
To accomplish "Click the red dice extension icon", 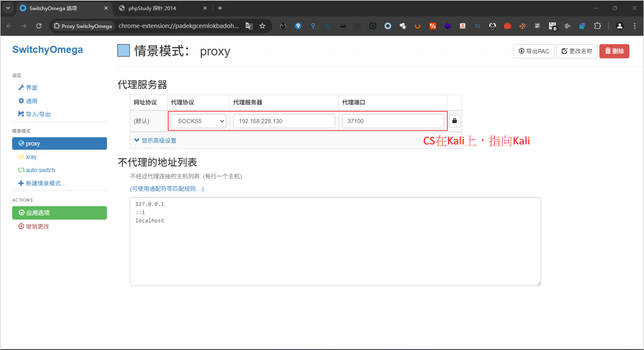I will click(x=508, y=26).
